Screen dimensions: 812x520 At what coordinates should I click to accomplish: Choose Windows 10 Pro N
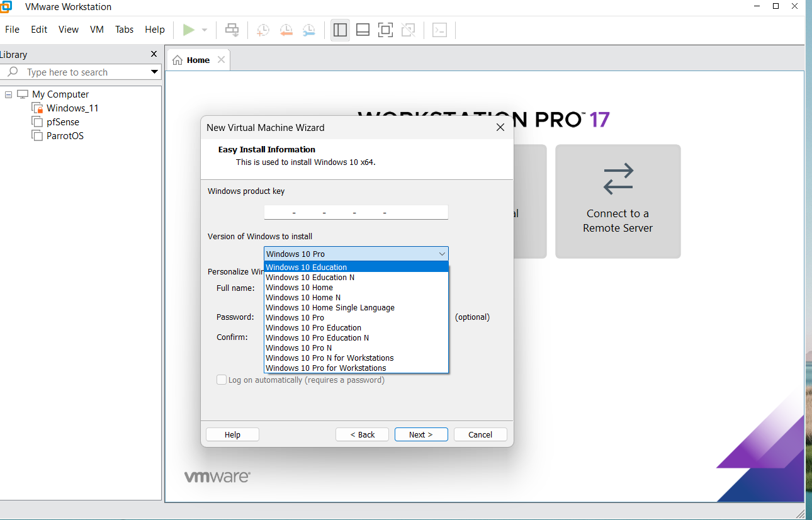(x=356, y=348)
